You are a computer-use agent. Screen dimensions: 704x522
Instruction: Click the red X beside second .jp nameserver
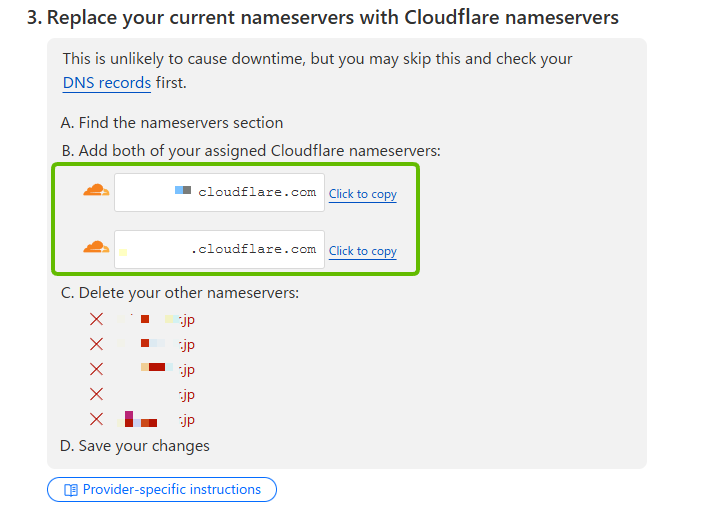coord(96,344)
